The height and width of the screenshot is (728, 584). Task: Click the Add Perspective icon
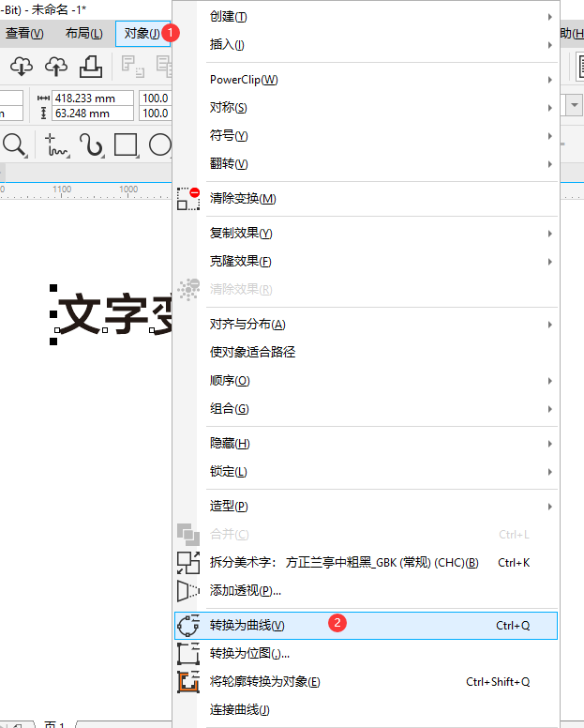(187, 591)
